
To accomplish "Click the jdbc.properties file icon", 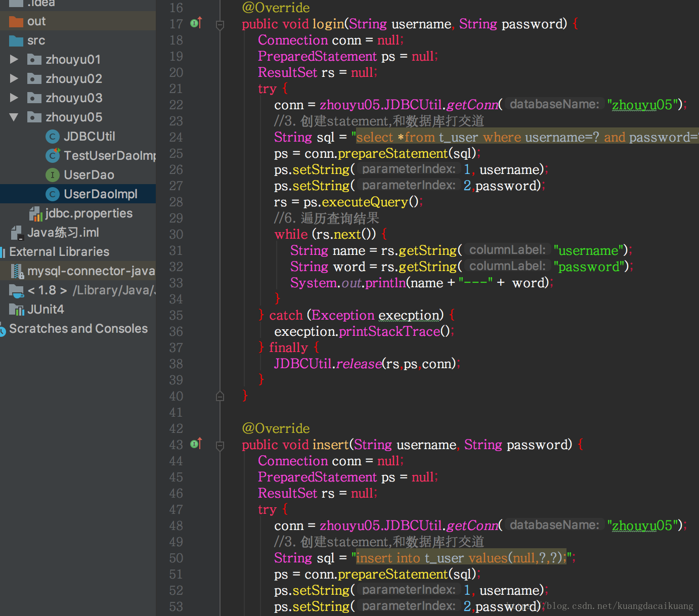I will [35, 213].
